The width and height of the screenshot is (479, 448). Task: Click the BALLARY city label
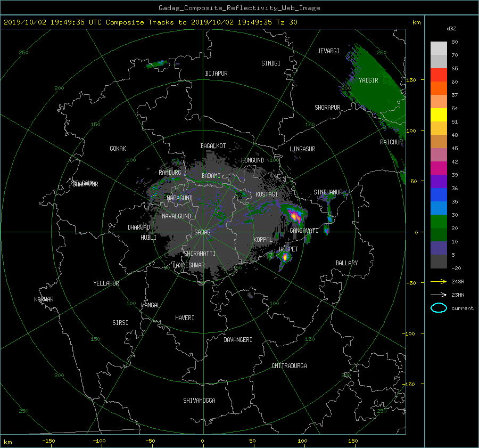point(346,263)
